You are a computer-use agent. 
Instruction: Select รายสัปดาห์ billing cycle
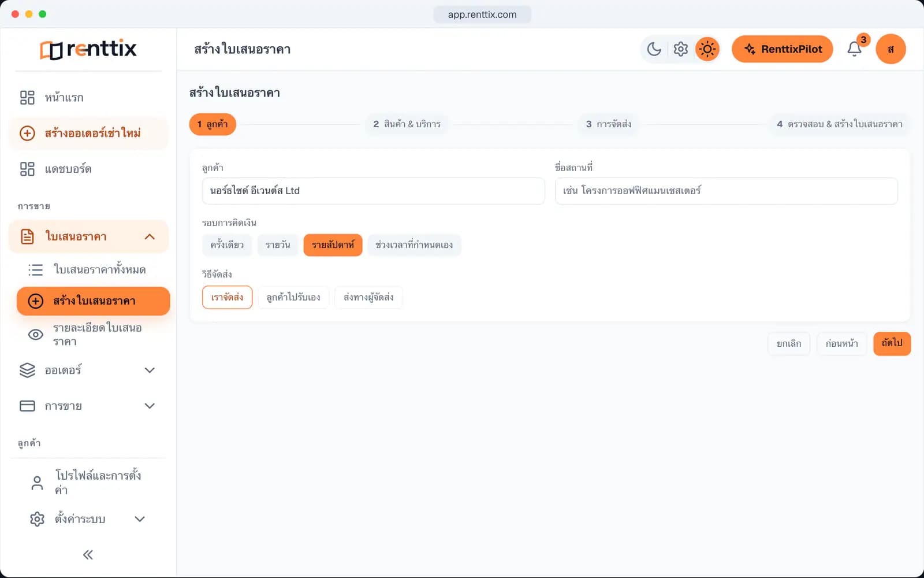click(x=333, y=245)
